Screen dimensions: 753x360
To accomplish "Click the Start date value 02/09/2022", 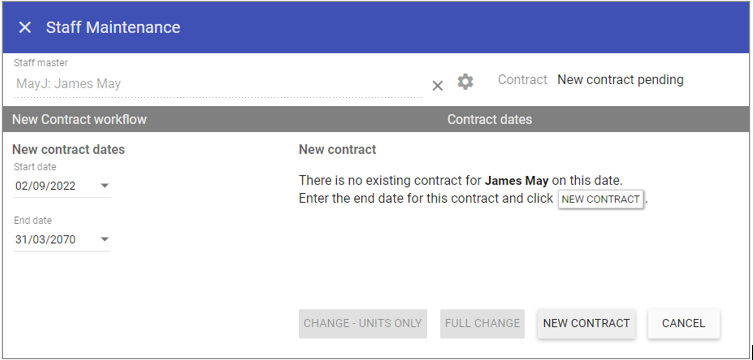I will click(45, 186).
